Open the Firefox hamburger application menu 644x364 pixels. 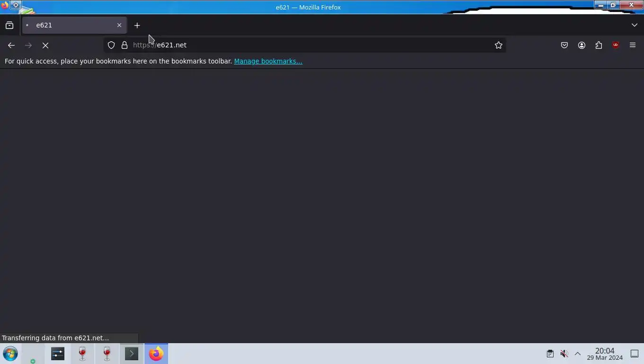(x=633, y=45)
